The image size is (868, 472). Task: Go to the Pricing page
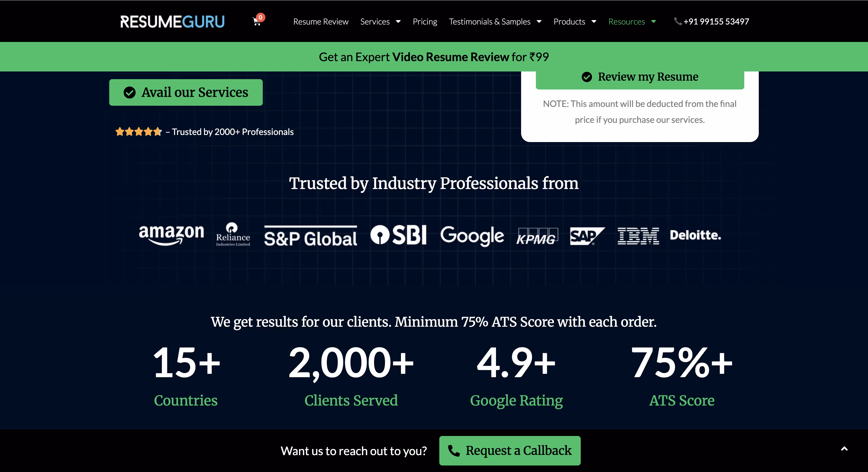(x=425, y=22)
